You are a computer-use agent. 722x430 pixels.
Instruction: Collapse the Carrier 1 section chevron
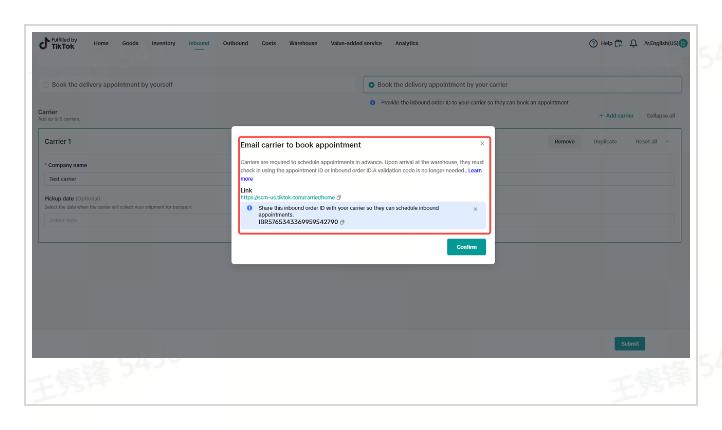(x=667, y=142)
